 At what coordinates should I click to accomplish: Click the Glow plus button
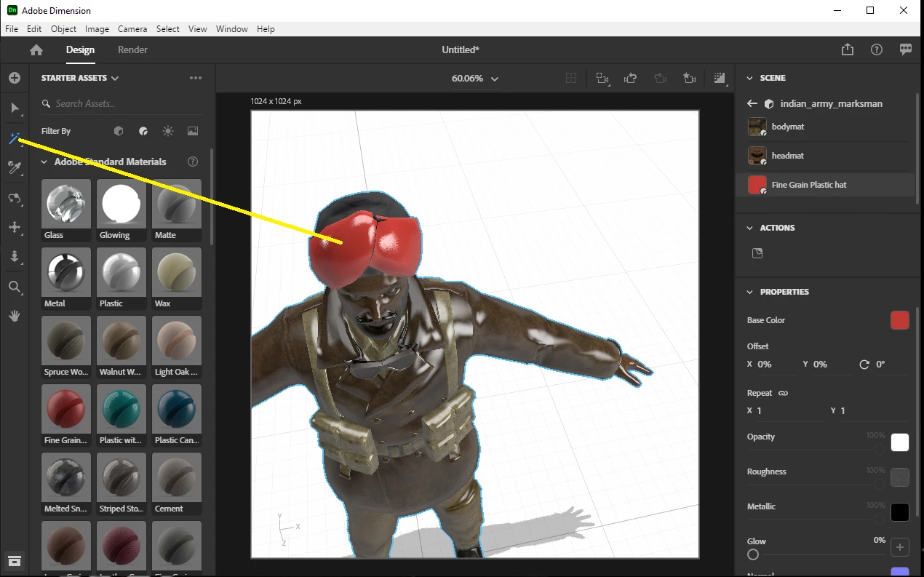tap(900, 547)
